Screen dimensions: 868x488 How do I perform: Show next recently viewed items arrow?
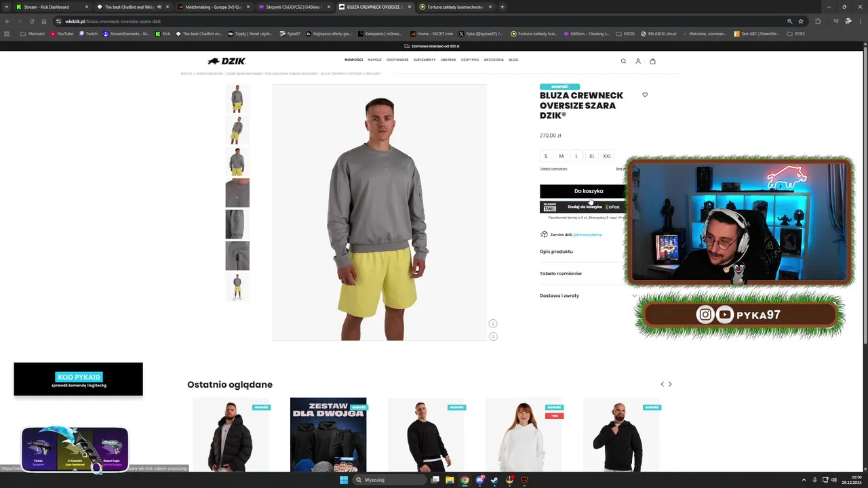click(670, 384)
